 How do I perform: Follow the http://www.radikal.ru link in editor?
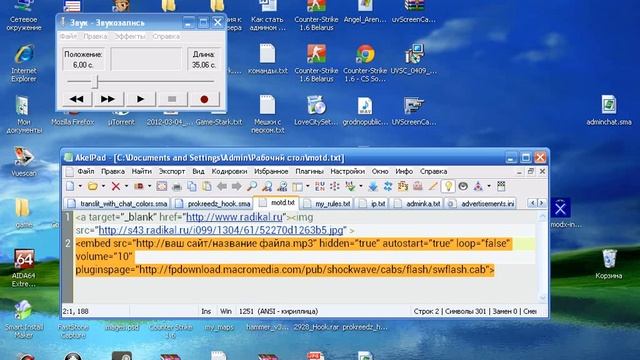coord(234,217)
